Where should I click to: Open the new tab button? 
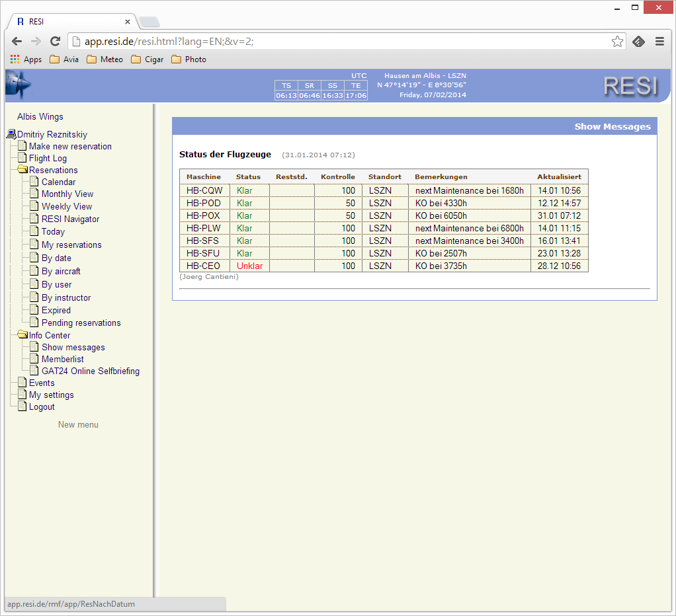149,22
